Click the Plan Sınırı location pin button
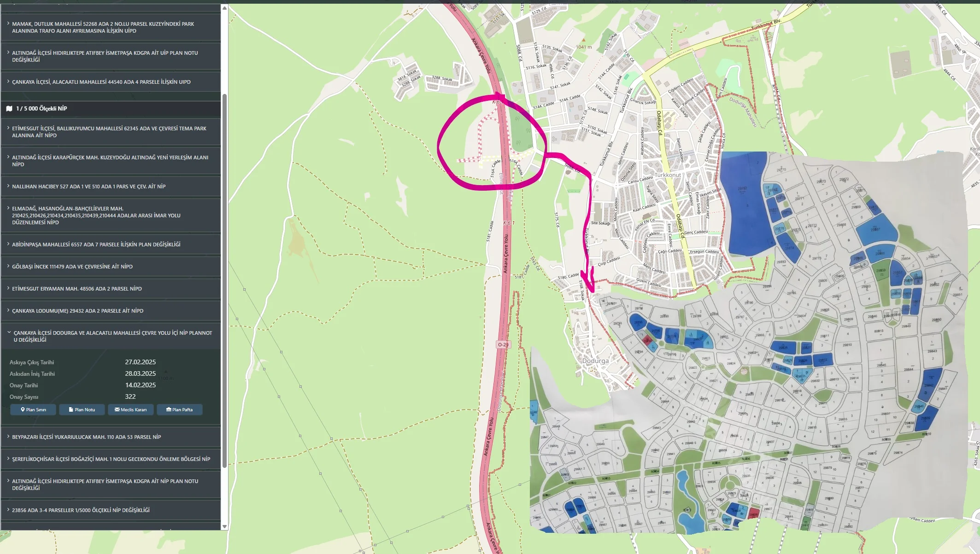 click(33, 409)
